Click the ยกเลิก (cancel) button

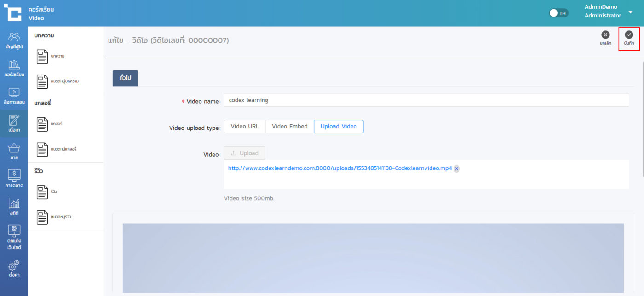point(605,38)
